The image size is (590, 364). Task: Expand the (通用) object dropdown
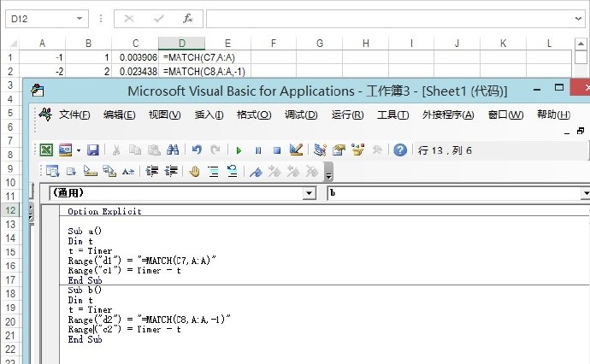click(x=309, y=193)
